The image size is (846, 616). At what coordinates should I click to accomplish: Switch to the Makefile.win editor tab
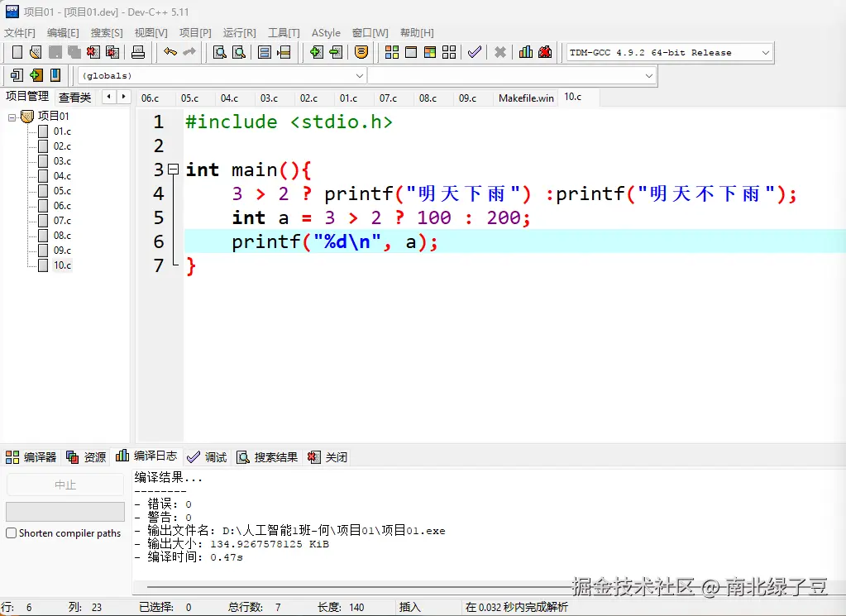tap(526, 98)
